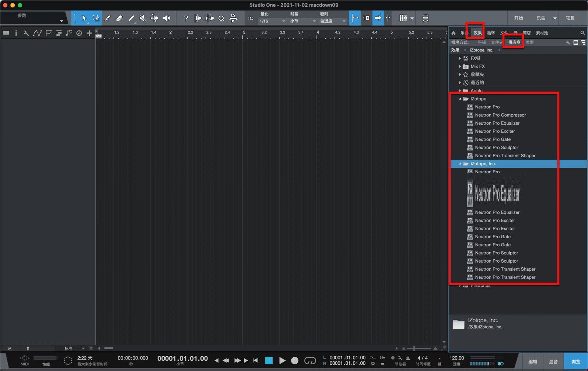The height and width of the screenshot is (371, 588).
Task: Open the tempo track clock icon
Action: coord(79,33)
